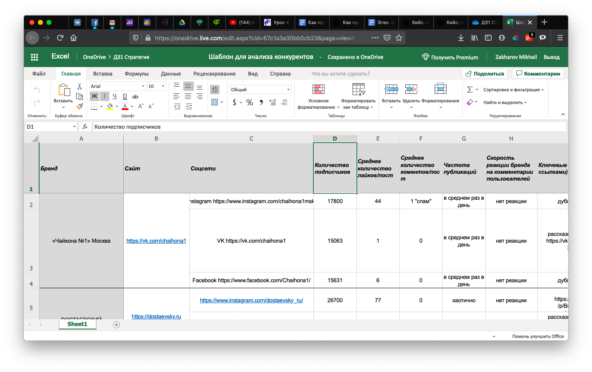Toggle middle vertical alignment button
The width and height of the screenshot is (592, 372).
pyautogui.click(x=188, y=86)
